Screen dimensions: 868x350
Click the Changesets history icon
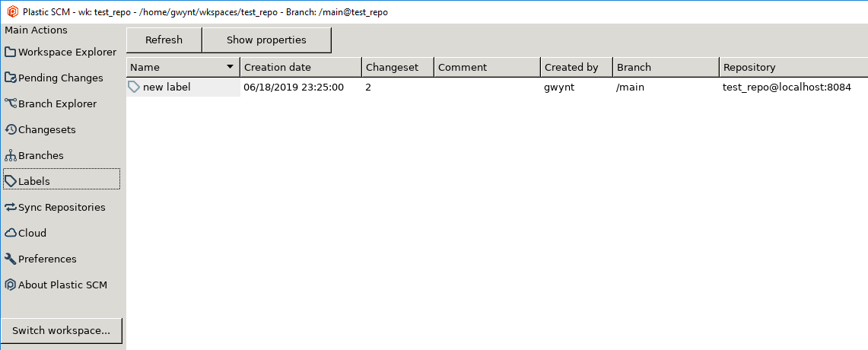tap(11, 129)
